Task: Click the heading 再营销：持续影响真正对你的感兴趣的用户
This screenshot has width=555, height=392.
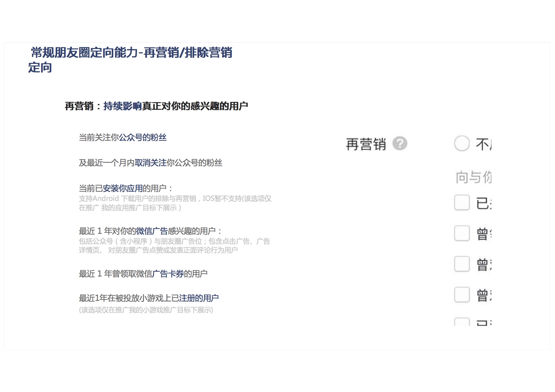Action: point(156,106)
